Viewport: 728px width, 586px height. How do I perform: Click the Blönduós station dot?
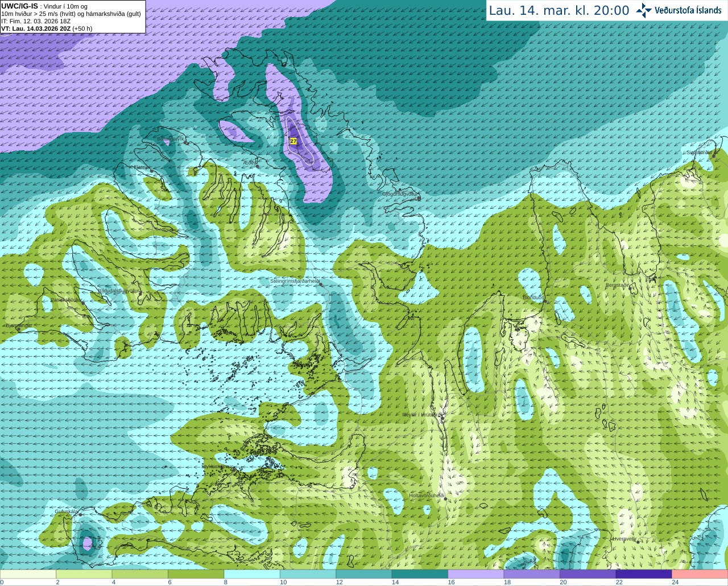click(544, 301)
